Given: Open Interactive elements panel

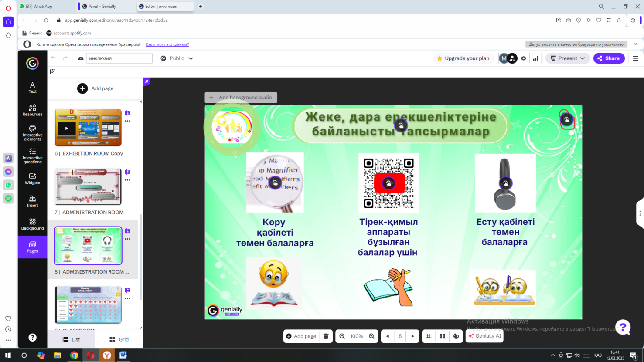Looking at the screenshot, I should tap(32, 133).
